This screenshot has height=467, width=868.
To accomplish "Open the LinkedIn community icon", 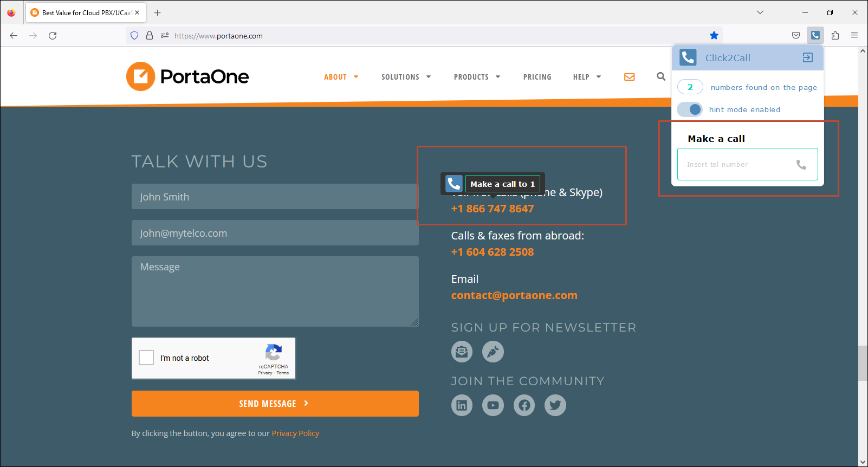I will [462, 405].
